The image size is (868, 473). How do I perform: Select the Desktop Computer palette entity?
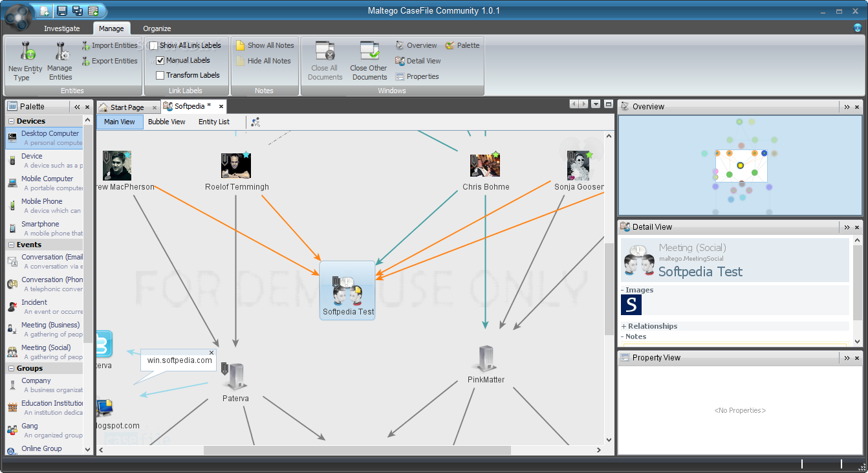pyautogui.click(x=45, y=138)
